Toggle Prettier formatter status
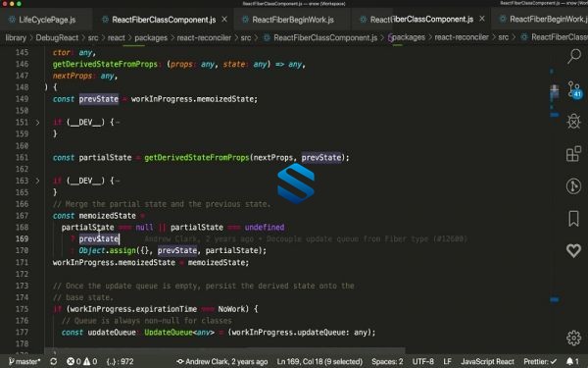Screen dimensions: 588x368 tap(540, 361)
